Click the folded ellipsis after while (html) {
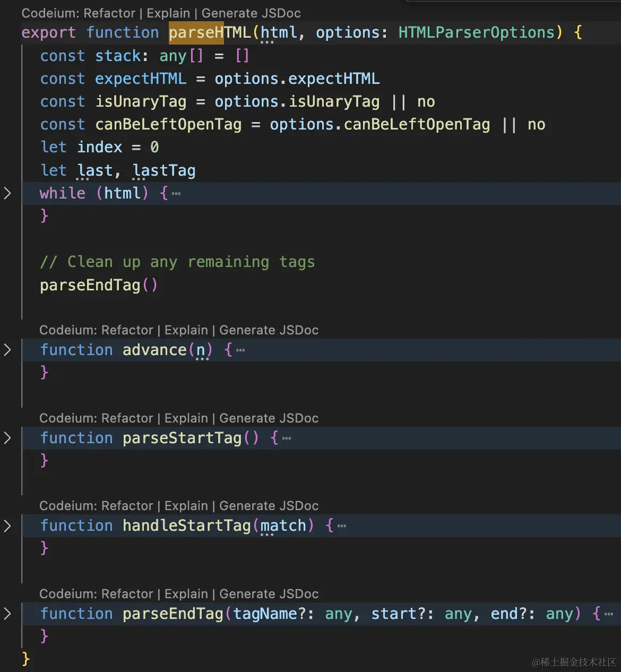The image size is (621, 672). [x=176, y=194]
